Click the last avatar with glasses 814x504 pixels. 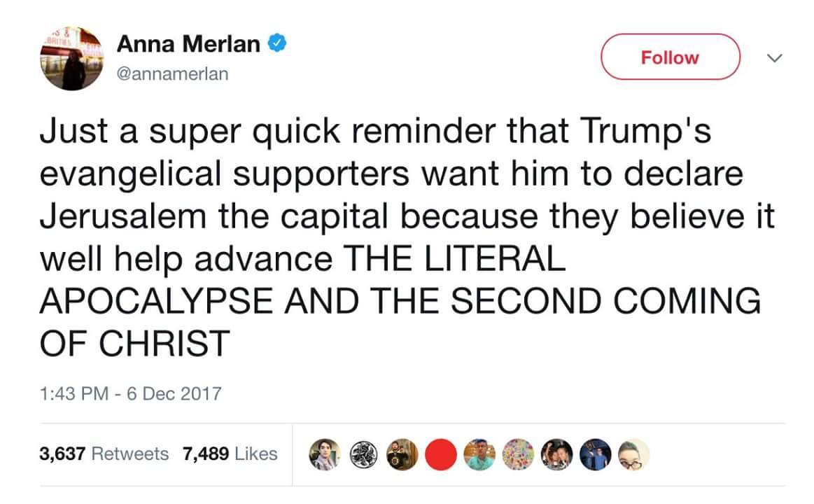635,454
